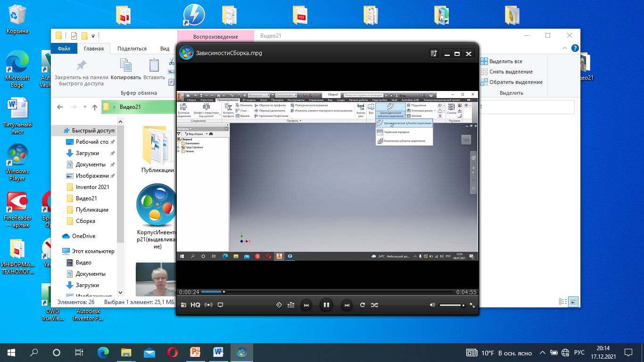Open Microsoft Edge desktop shortcut
This screenshot has width=644, height=362.
click(x=17, y=69)
